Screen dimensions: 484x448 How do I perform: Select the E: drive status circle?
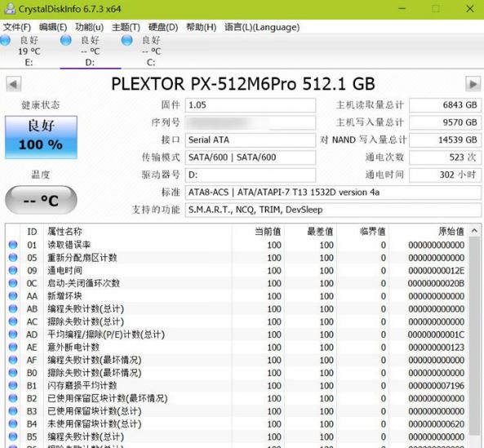pyautogui.click(x=5, y=40)
